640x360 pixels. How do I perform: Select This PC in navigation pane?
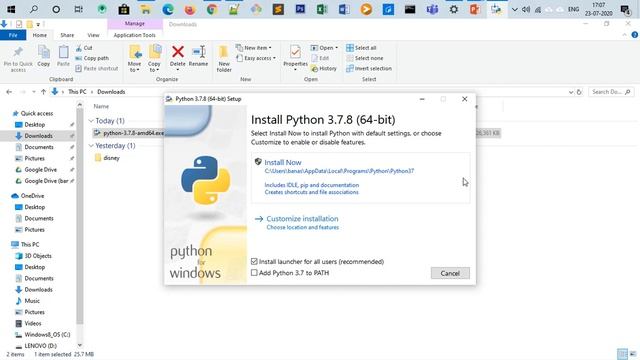tap(30, 244)
